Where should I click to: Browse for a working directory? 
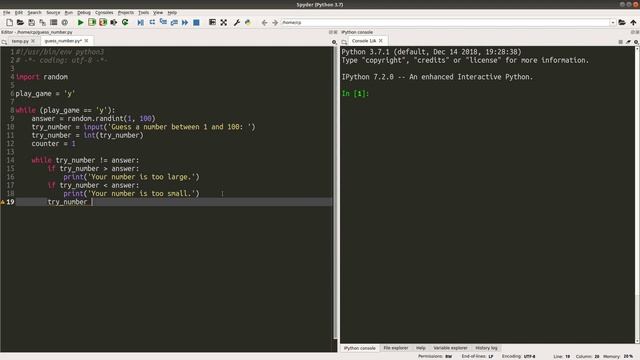[x=622, y=22]
